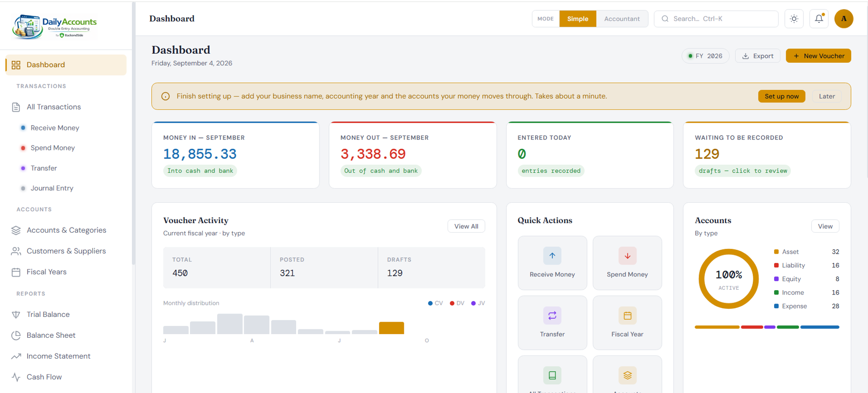This screenshot has width=868, height=393.
Task: Click the Drafts count 129 in Voucher Activity
Action: click(x=395, y=273)
